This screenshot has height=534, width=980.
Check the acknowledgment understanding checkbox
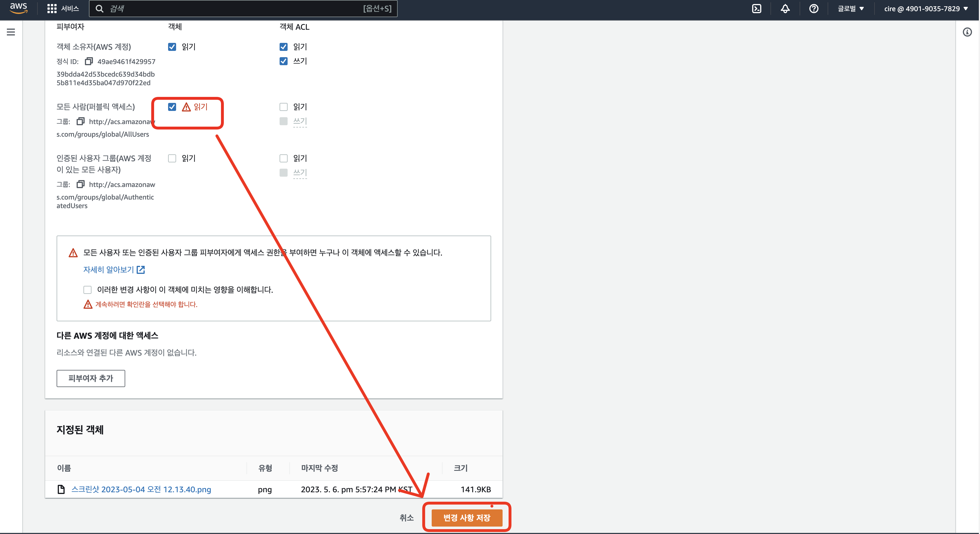tap(87, 290)
